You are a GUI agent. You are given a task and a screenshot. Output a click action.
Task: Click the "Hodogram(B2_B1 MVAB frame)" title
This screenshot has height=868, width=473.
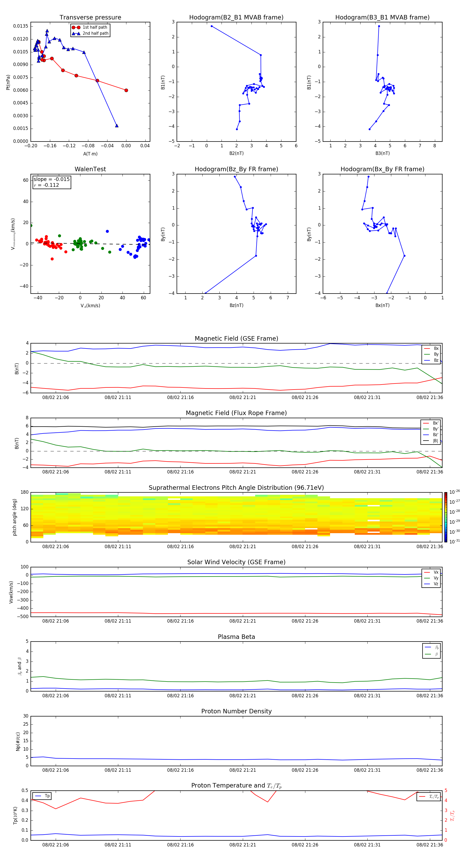click(x=236, y=17)
